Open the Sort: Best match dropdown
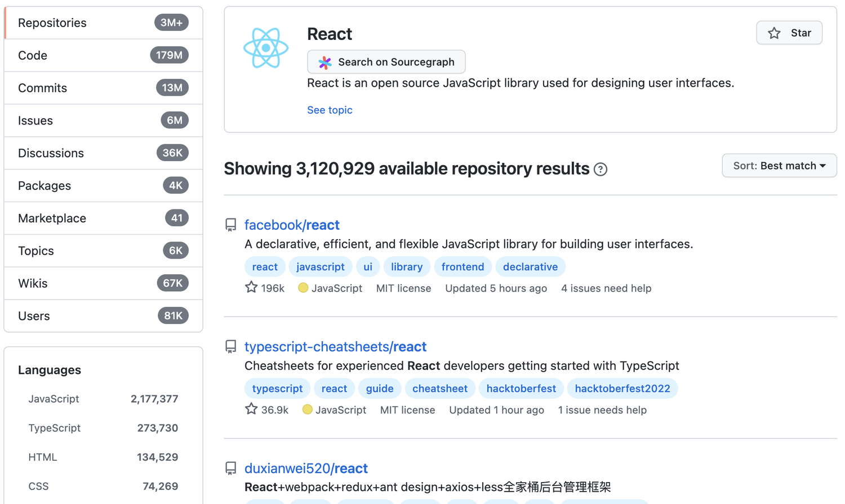This screenshot has height=504, width=845. tap(779, 166)
